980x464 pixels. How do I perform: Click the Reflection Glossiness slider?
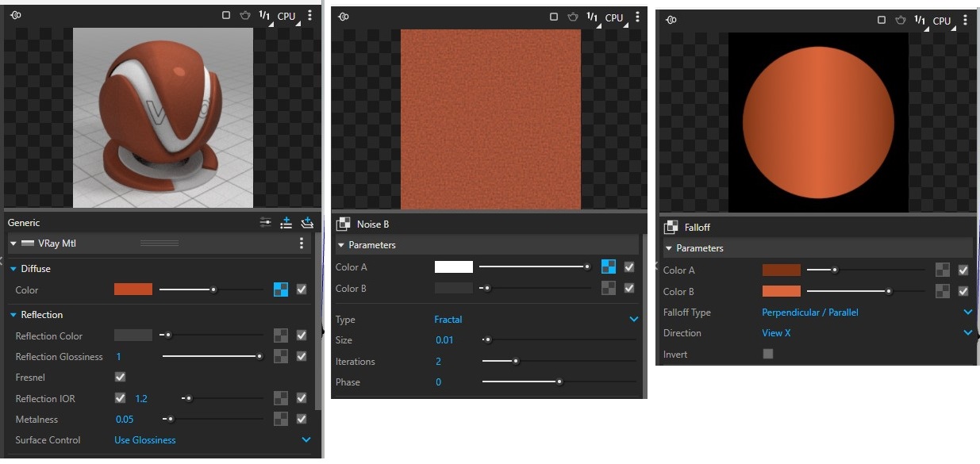pos(213,356)
